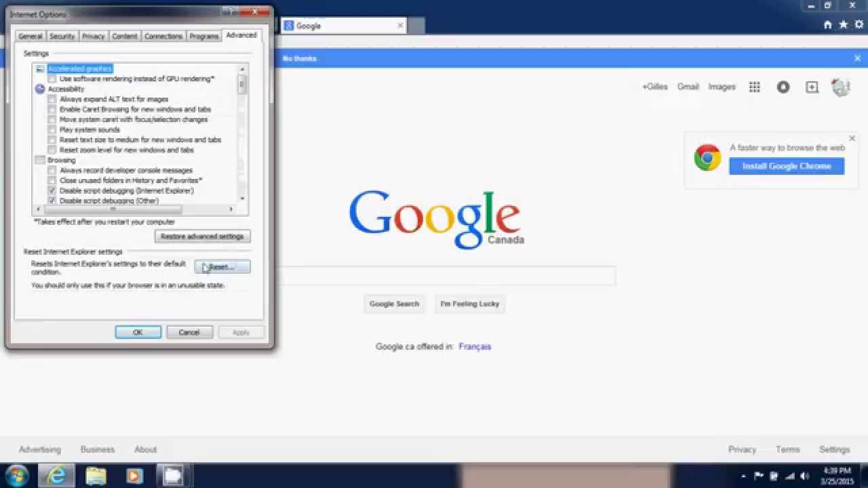Open Internet Explorer Home icon

point(827,24)
